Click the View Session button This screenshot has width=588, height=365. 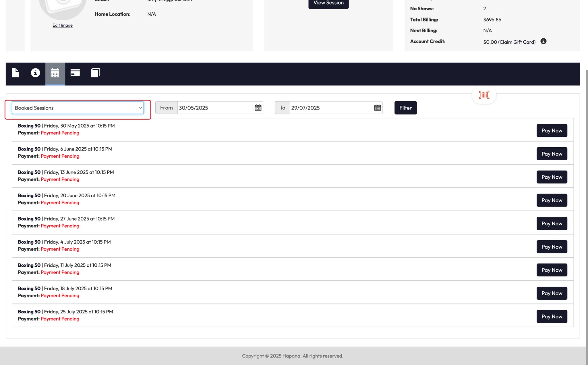click(328, 3)
